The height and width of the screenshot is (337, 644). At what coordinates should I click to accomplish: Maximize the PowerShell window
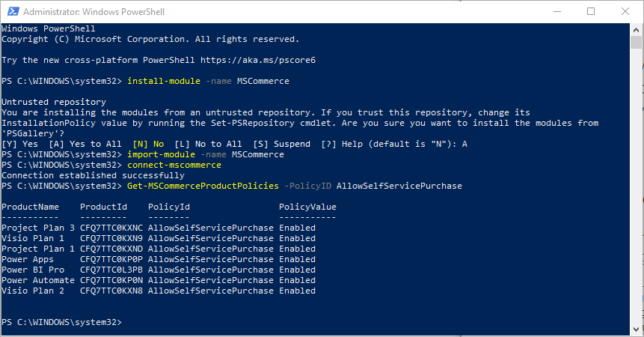tap(591, 11)
